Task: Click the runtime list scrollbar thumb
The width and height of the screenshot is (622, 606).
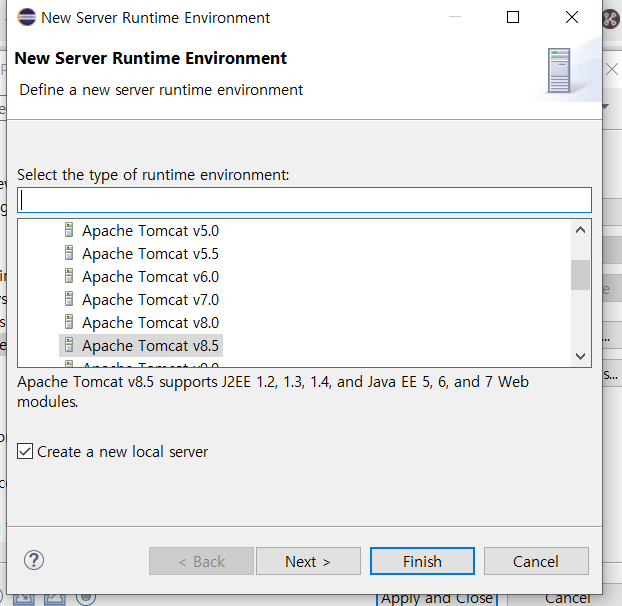Action: pos(580,275)
